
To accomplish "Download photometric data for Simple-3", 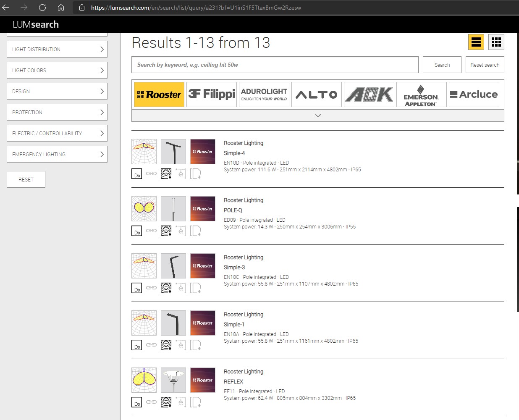I will 166,288.
